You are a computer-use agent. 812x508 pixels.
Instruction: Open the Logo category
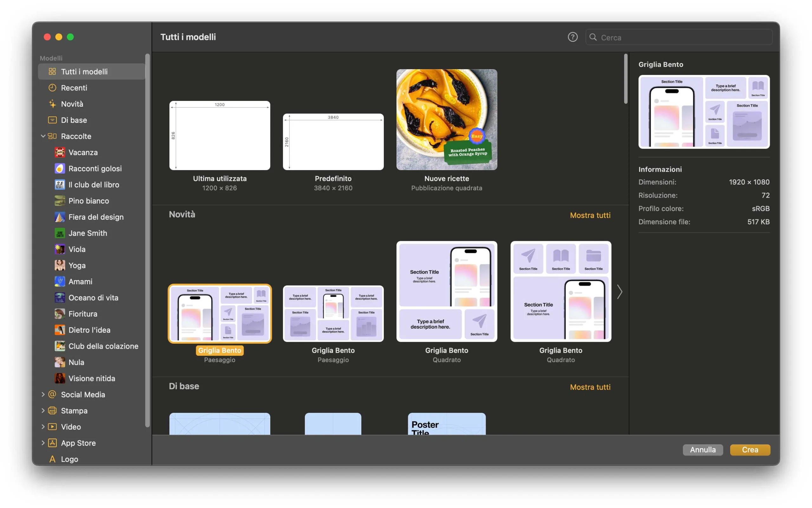(x=69, y=459)
